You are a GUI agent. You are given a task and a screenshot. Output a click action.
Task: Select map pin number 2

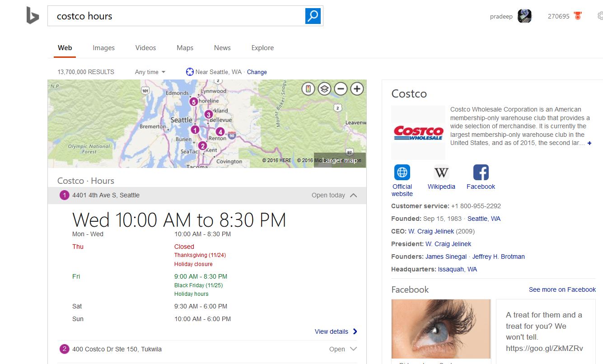pyautogui.click(x=202, y=145)
